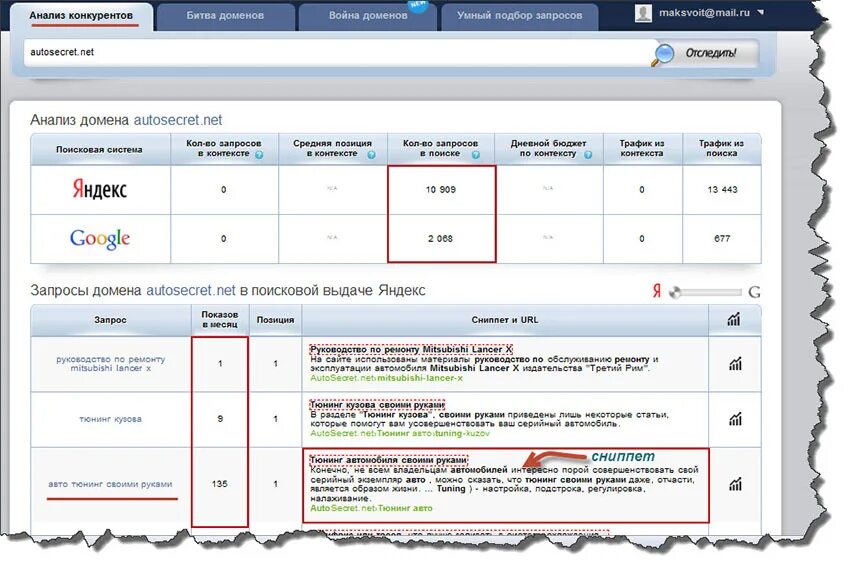This screenshot has width=850, height=569.
Task: Click help icon next to Кол-во запросов в поиске
Action: click(x=475, y=155)
